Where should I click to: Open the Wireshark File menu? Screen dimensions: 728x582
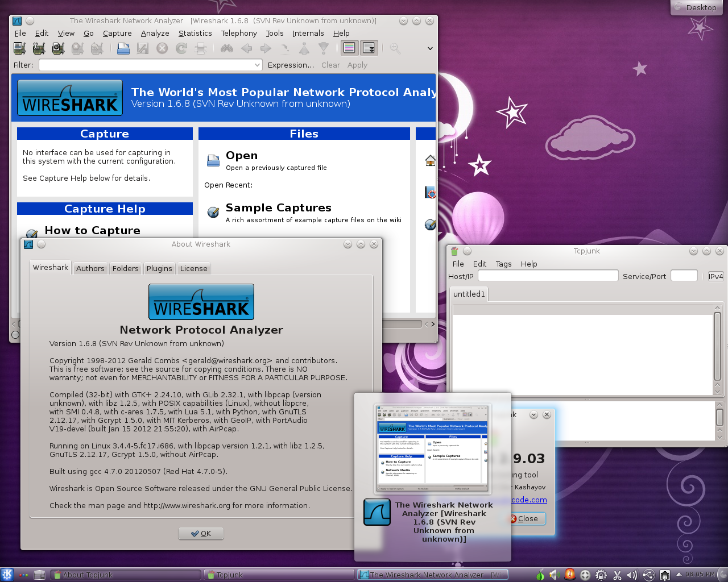20,34
